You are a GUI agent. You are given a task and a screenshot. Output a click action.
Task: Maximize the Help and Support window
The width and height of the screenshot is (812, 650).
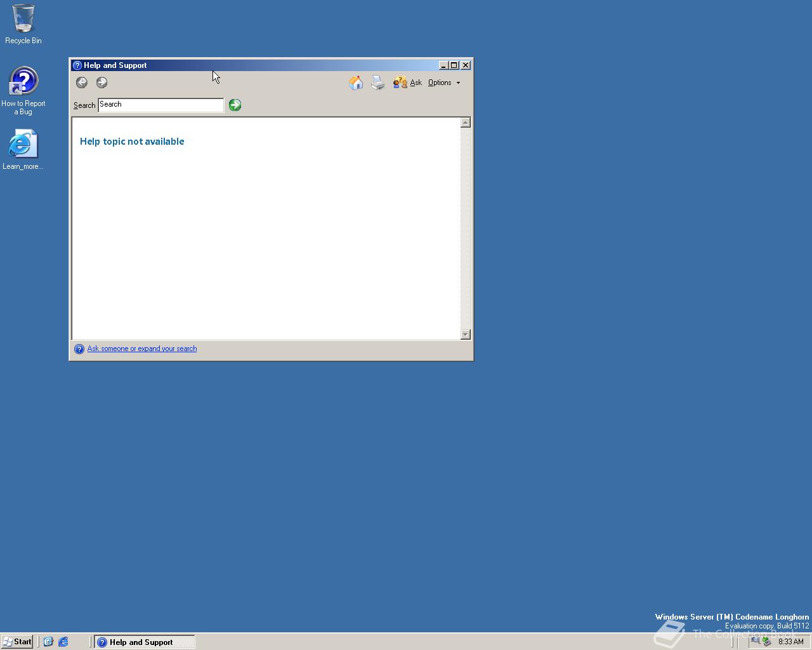(454, 65)
